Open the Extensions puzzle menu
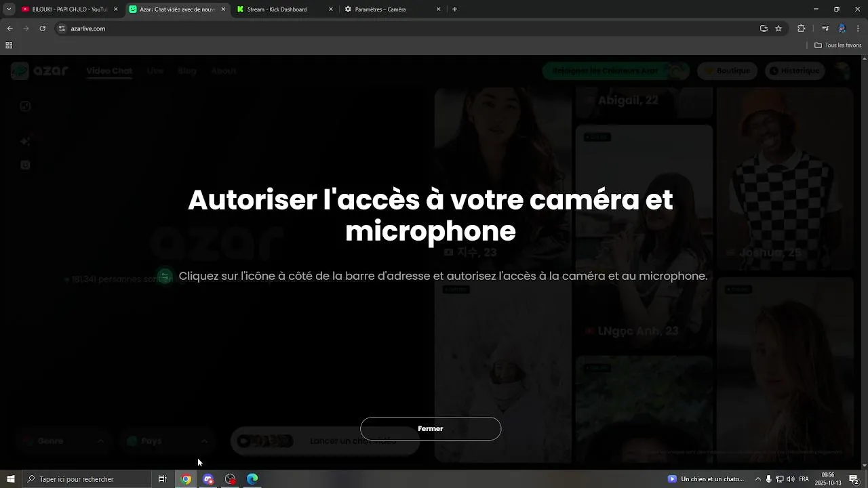 (801, 28)
